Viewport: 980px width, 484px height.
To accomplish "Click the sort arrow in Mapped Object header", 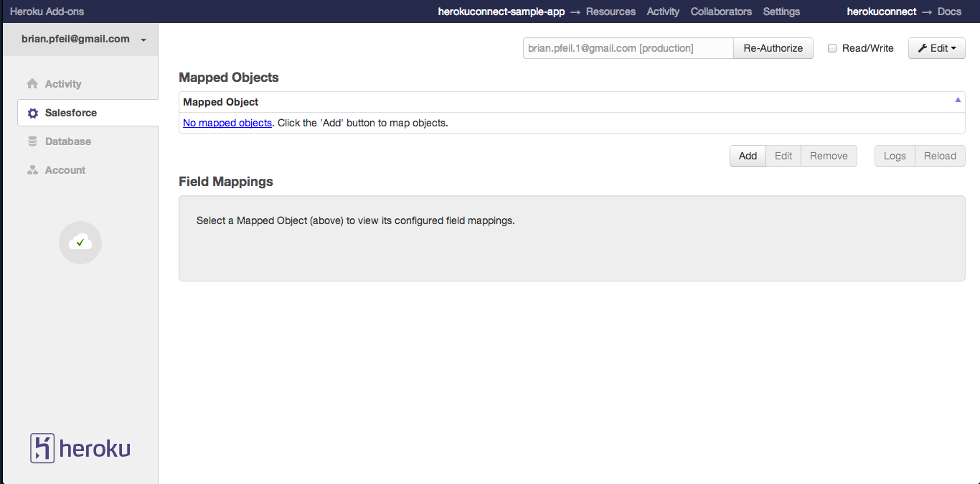I will click(x=958, y=100).
